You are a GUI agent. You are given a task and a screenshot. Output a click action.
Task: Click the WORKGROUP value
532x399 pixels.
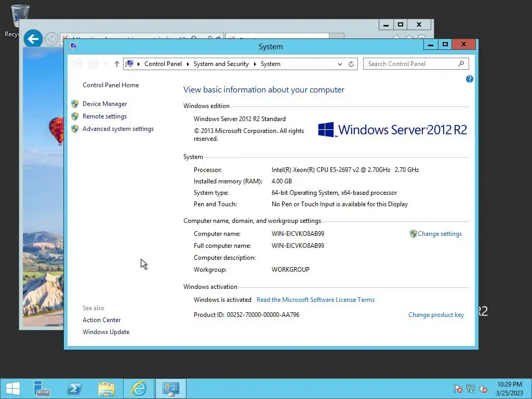point(290,270)
